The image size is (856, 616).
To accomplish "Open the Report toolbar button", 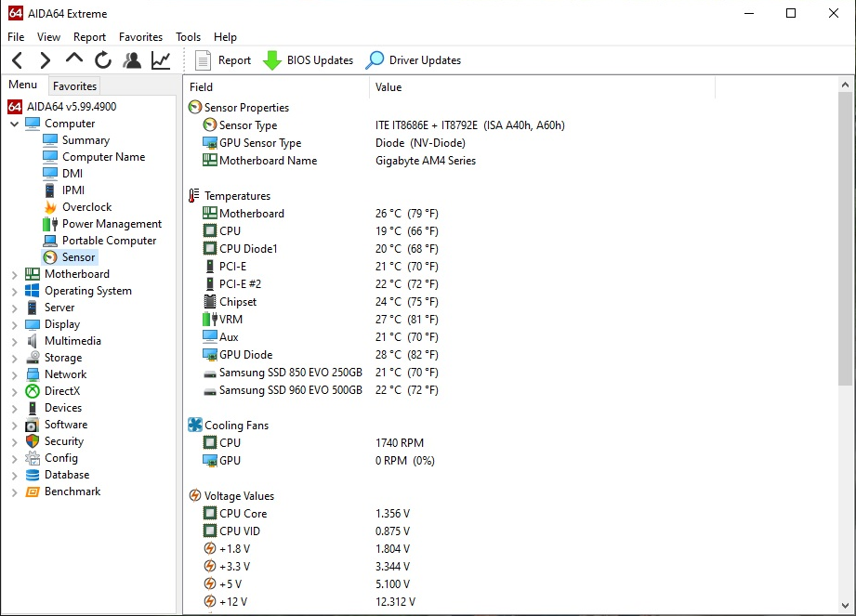I will click(223, 60).
